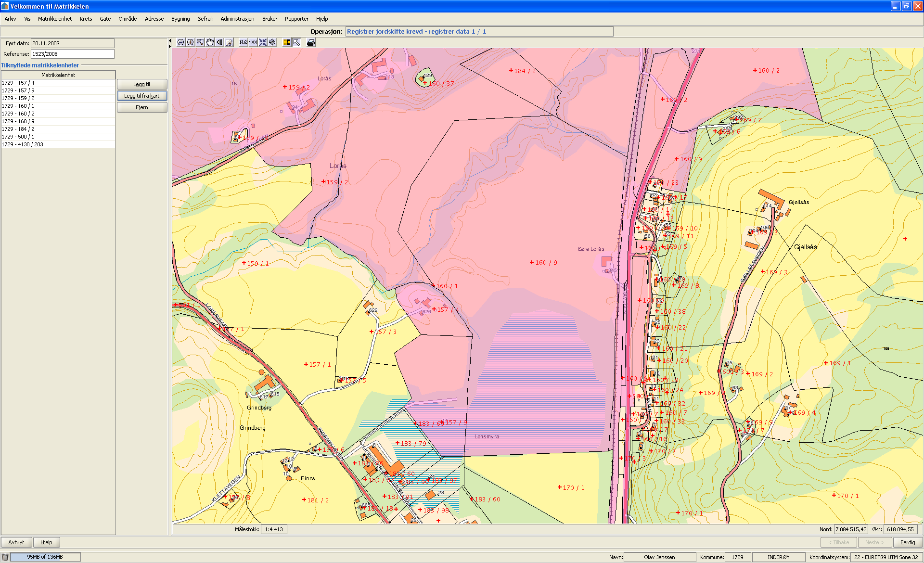Click the Målestokk scale field
The width and height of the screenshot is (924, 563).
274,529
